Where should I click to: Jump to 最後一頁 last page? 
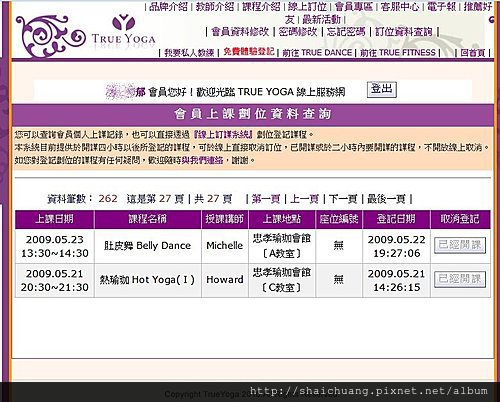point(386,199)
